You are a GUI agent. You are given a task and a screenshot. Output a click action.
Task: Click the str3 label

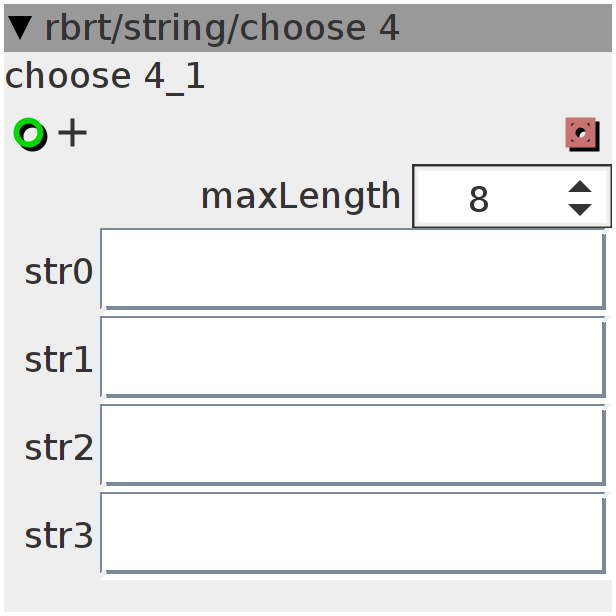click(59, 535)
